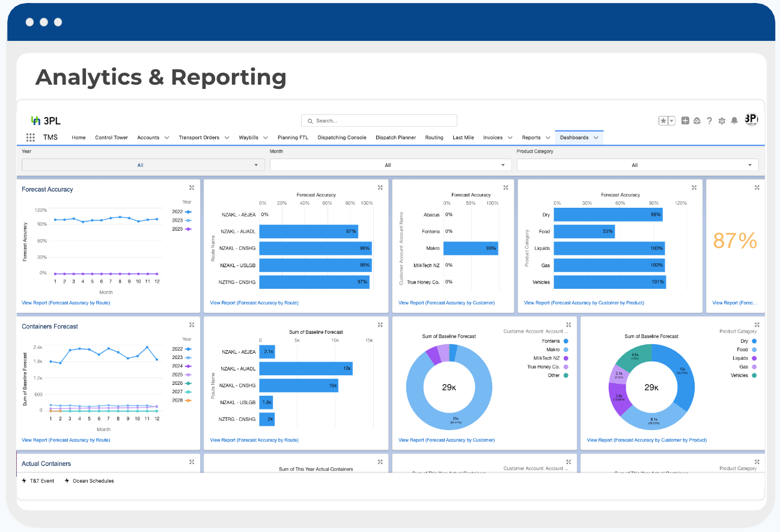This screenshot has height=532, width=780.
Task: Click the notifications bell icon
Action: click(734, 121)
